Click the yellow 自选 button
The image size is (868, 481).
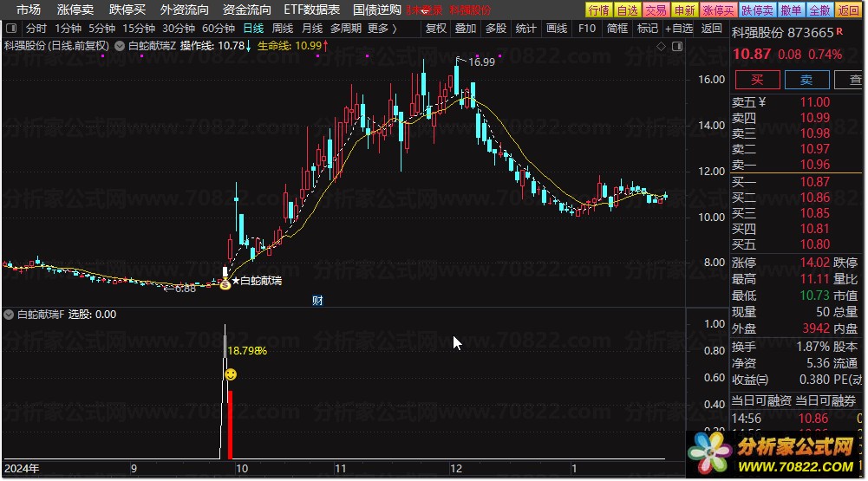point(628,10)
